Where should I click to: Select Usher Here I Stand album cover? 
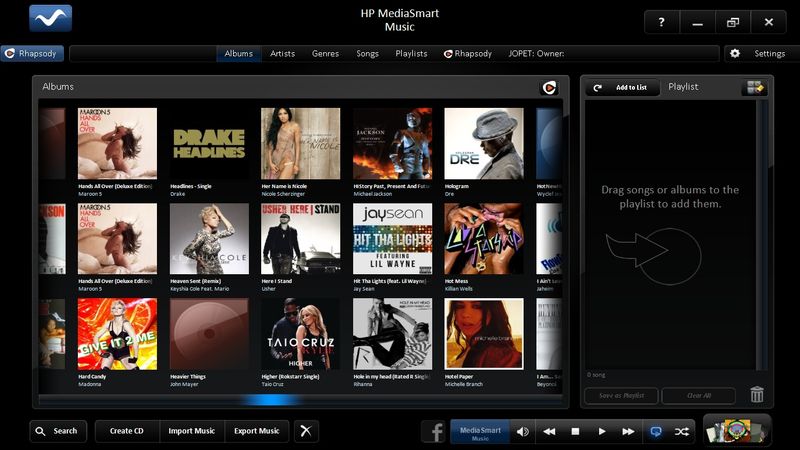(x=301, y=239)
